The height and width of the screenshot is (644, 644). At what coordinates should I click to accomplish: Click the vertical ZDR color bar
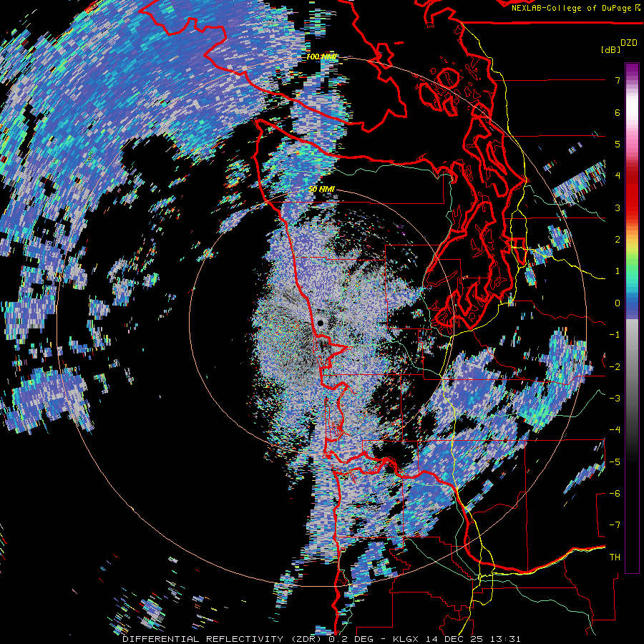point(632,318)
